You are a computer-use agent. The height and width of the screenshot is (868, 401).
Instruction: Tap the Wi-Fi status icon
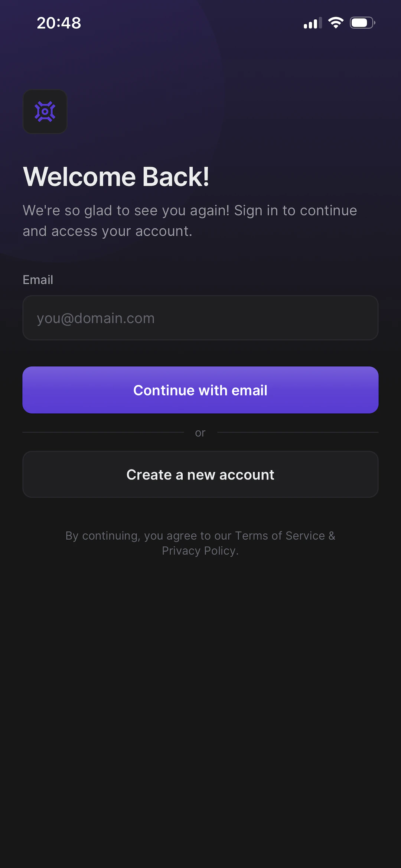336,23
